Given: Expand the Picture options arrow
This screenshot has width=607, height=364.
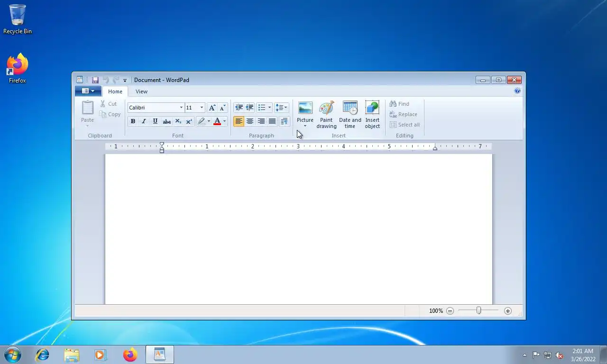Looking at the screenshot, I should click(x=305, y=126).
